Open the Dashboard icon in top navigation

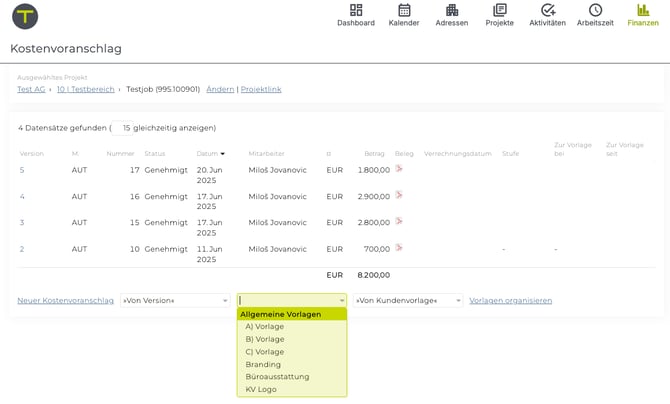point(356,10)
